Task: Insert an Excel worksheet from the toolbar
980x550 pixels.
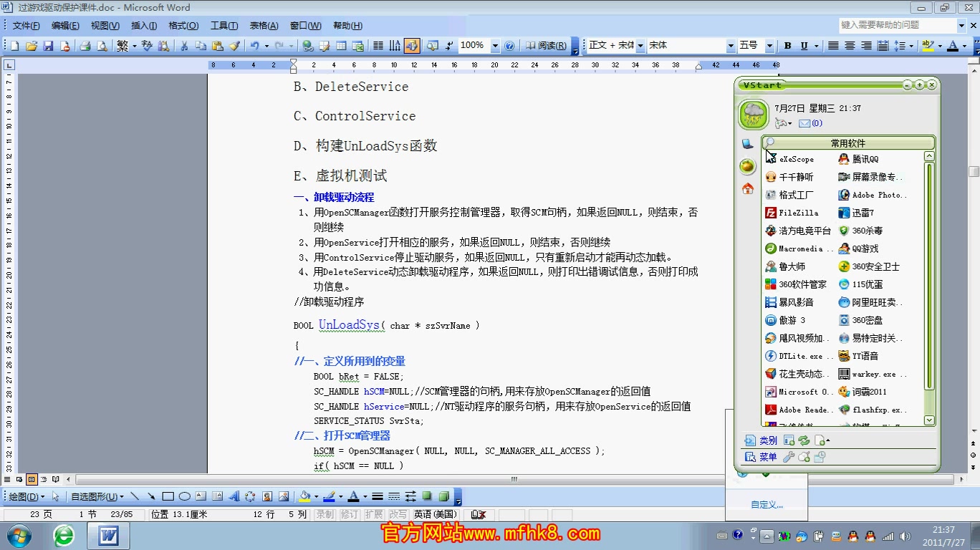Action: click(x=357, y=46)
